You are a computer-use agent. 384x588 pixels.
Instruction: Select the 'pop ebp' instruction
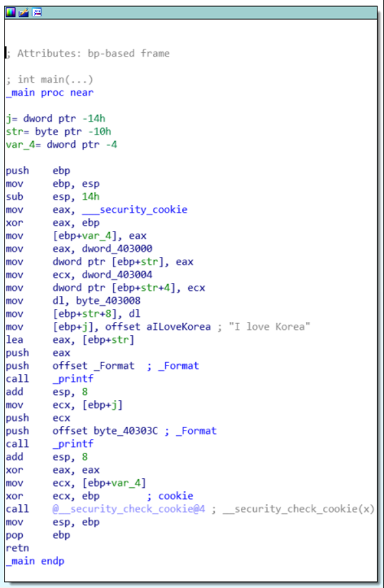tap(38, 535)
